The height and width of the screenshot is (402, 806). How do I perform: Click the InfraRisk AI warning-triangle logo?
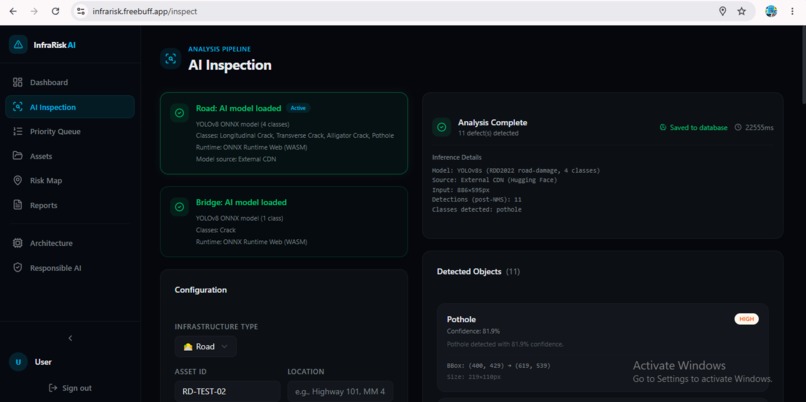pos(19,45)
